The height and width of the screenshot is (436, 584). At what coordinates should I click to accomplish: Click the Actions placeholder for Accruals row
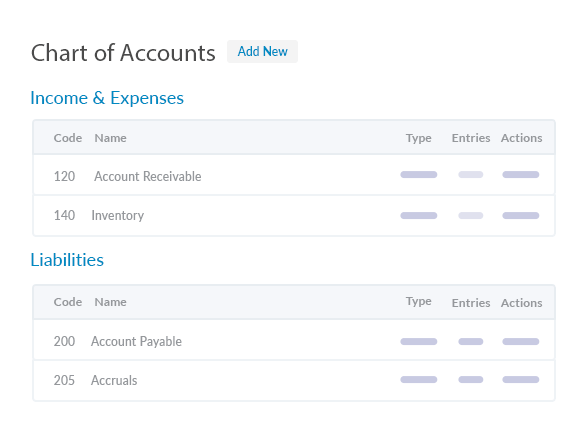coord(521,379)
